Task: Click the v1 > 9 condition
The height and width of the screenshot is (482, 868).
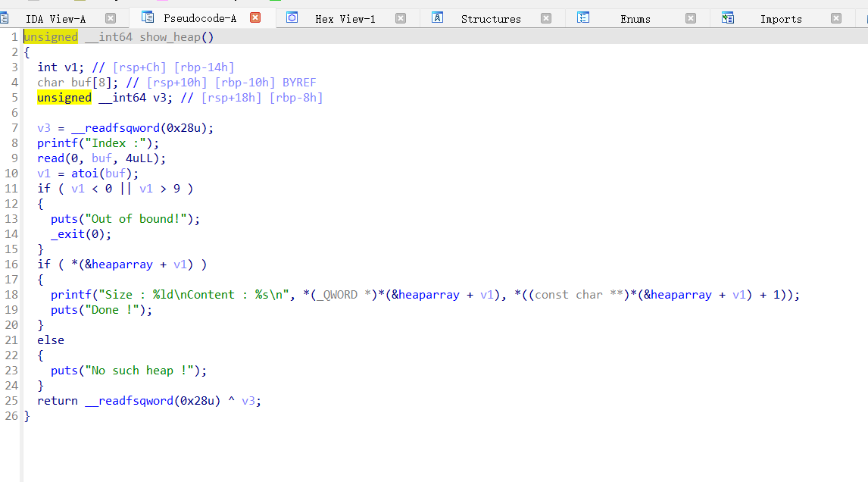Action: pos(159,189)
